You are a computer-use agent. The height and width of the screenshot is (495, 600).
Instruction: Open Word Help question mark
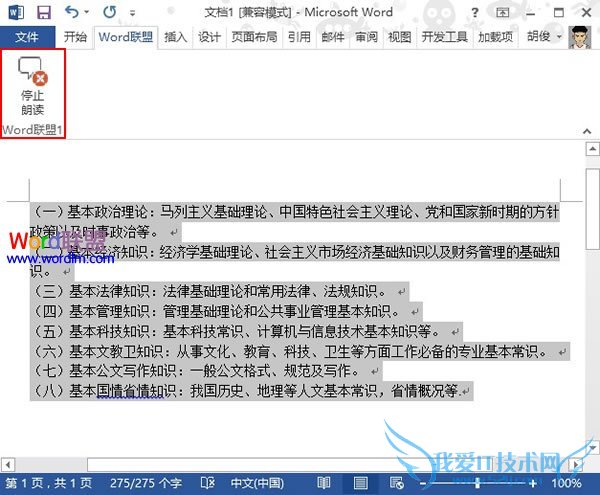[474, 13]
